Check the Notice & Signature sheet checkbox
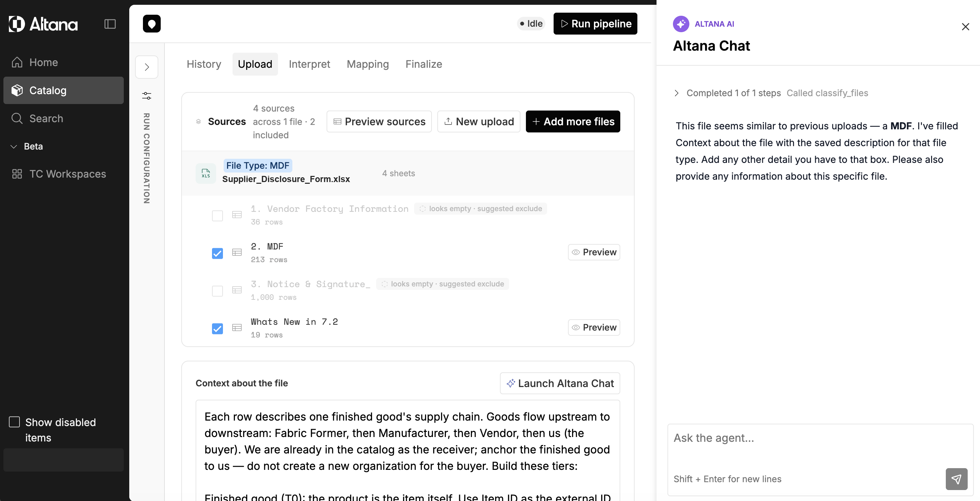Screen dimensions: 980x501 tap(217, 291)
